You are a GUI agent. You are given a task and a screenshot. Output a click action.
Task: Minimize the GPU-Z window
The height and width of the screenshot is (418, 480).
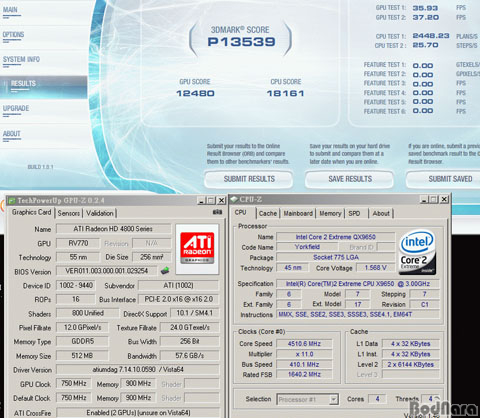tap(201, 200)
